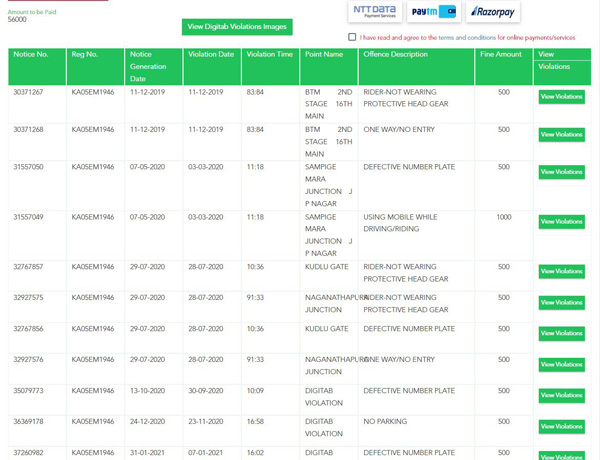Viewport: 600px width, 460px height.
Task: Show violations for mobile while driving offence
Action: tap(561, 222)
